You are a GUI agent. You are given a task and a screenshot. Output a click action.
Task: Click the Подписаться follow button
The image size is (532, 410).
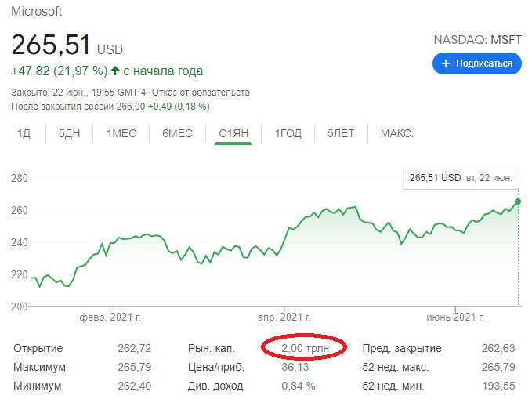click(x=476, y=63)
